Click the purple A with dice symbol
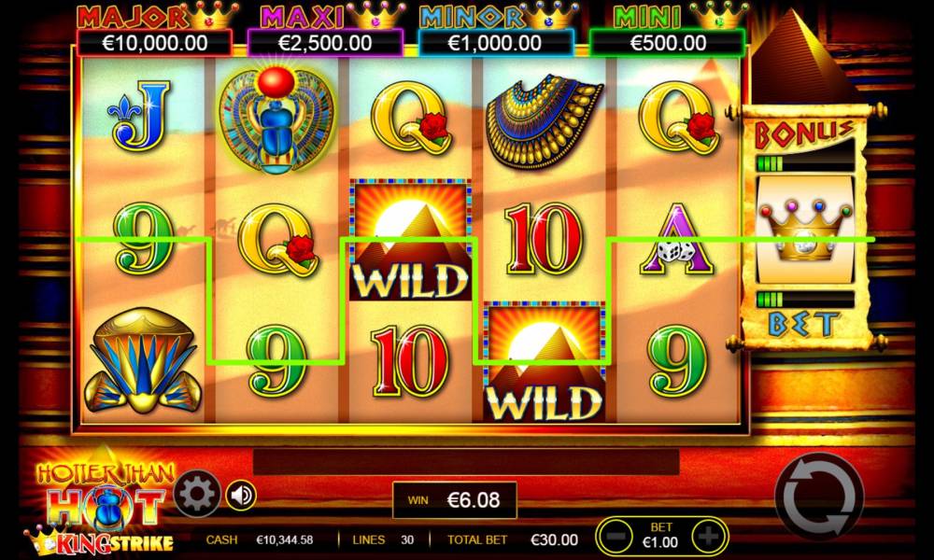The width and height of the screenshot is (934, 560). (677, 239)
